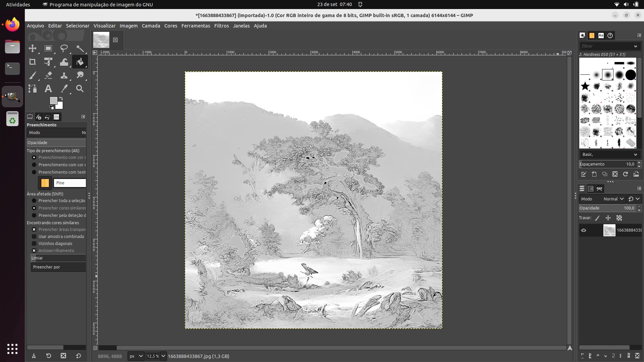The image size is (644, 362).
Task: Select the Paintbrush tool
Action: point(33,75)
